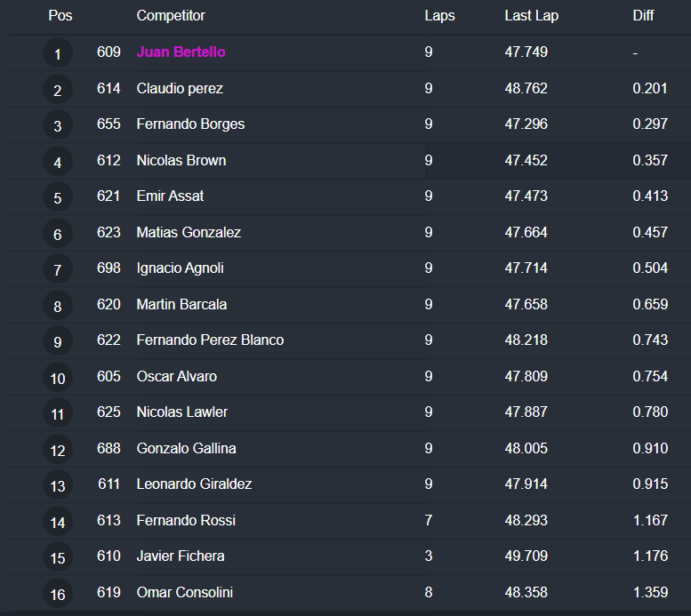Viewport: 691px width, 616px height.
Task: Sort by the Competitor column header
Action: click(x=171, y=16)
